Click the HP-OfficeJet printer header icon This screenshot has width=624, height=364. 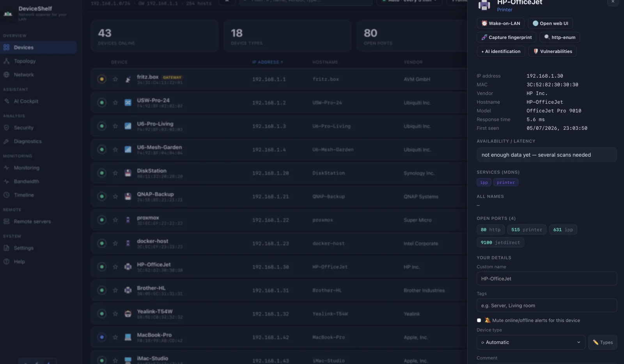click(484, 5)
